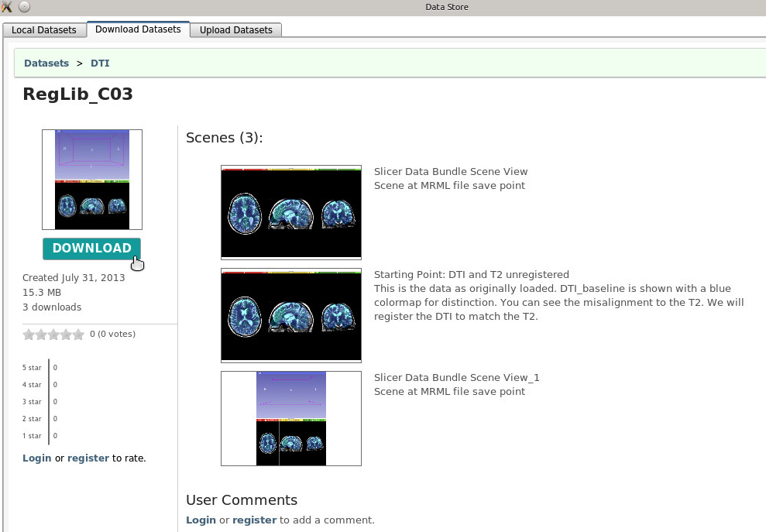Click the round window button in title bar
This screenshot has height=532, width=766.
click(x=24, y=7)
